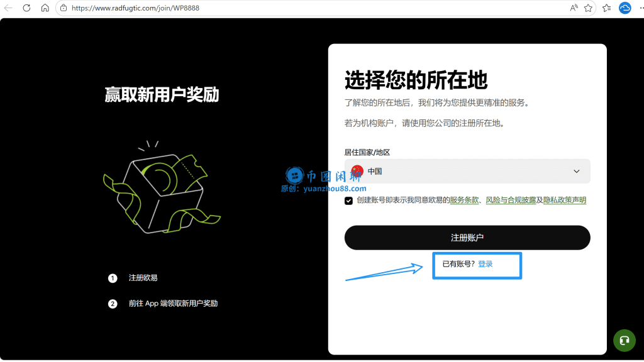Activate the read aloud icon
The height and width of the screenshot is (362, 644).
coord(574,8)
